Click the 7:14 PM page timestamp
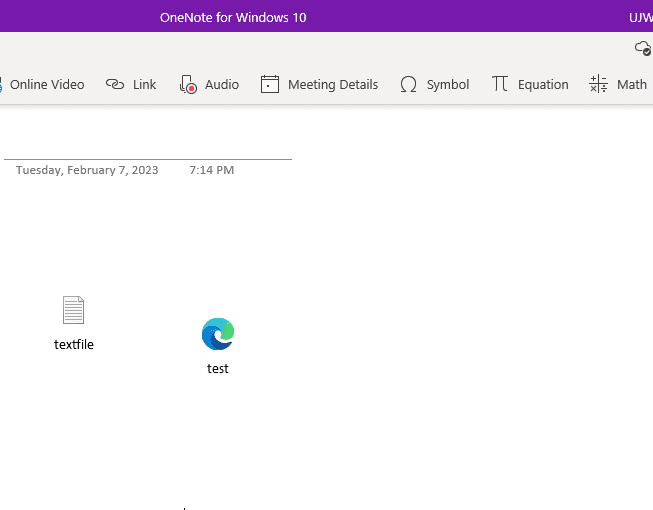 [212, 170]
